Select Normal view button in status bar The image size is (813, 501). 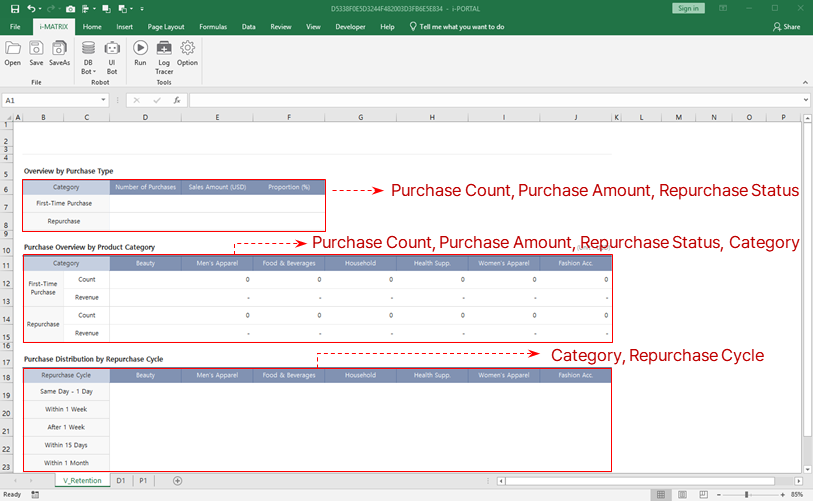coord(660,494)
